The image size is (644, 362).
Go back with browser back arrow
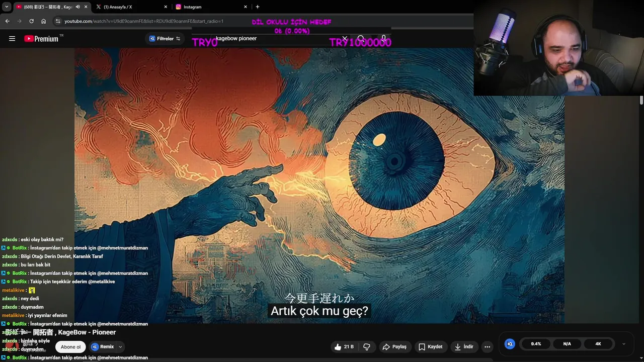[7, 21]
